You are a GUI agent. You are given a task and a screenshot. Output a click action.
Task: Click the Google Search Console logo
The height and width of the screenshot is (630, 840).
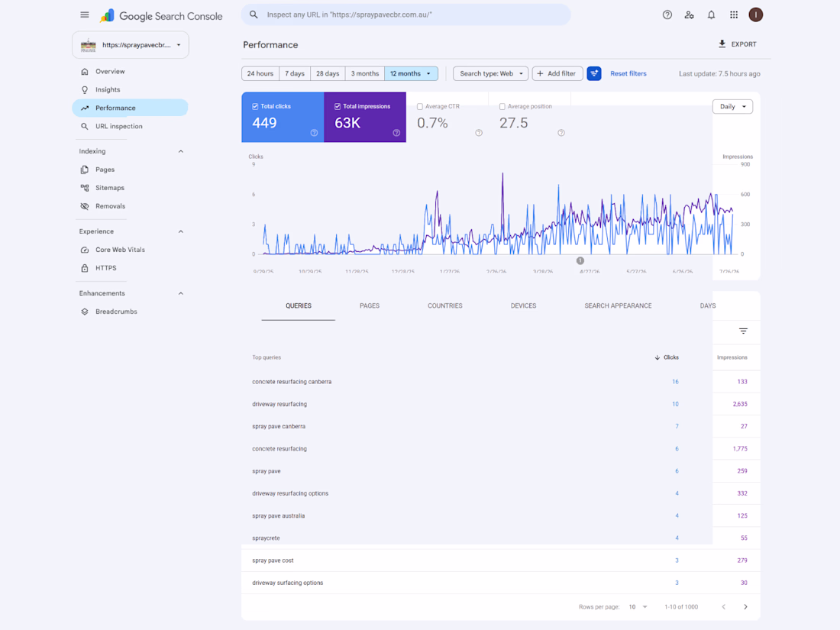point(161,16)
